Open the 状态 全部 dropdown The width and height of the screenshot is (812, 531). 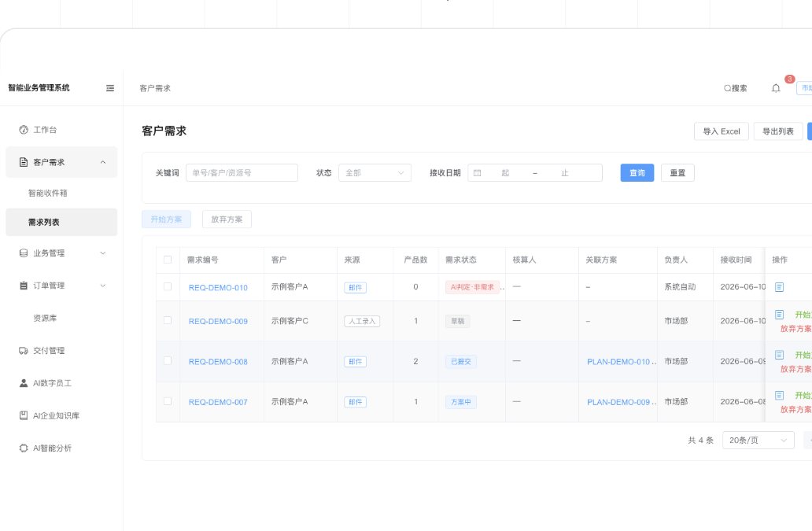click(x=375, y=173)
